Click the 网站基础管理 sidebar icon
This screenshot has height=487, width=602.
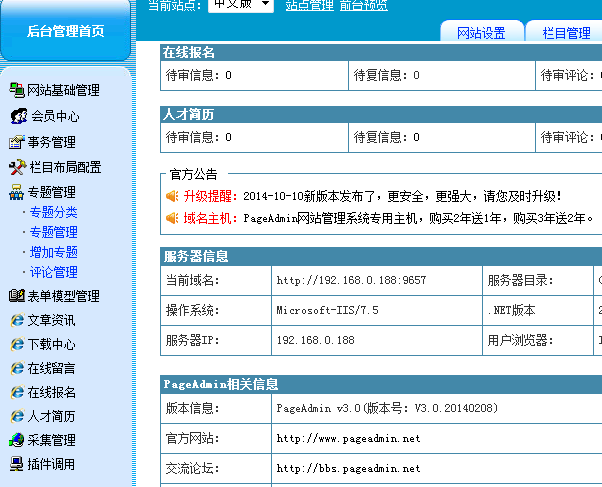pyautogui.click(x=16, y=91)
